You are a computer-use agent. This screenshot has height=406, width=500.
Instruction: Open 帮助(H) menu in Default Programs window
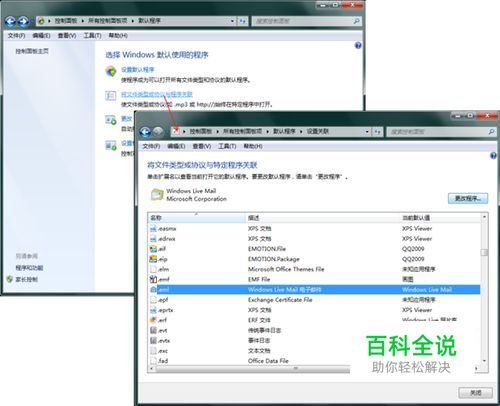point(118,35)
